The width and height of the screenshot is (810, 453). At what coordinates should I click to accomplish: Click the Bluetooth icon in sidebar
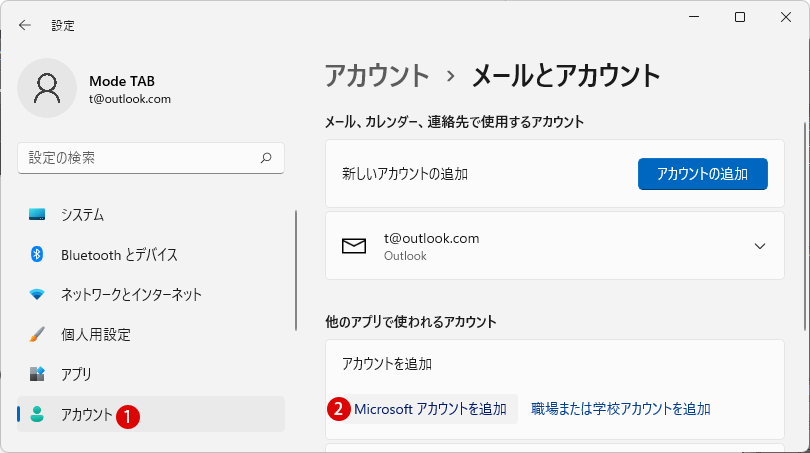tap(37, 254)
